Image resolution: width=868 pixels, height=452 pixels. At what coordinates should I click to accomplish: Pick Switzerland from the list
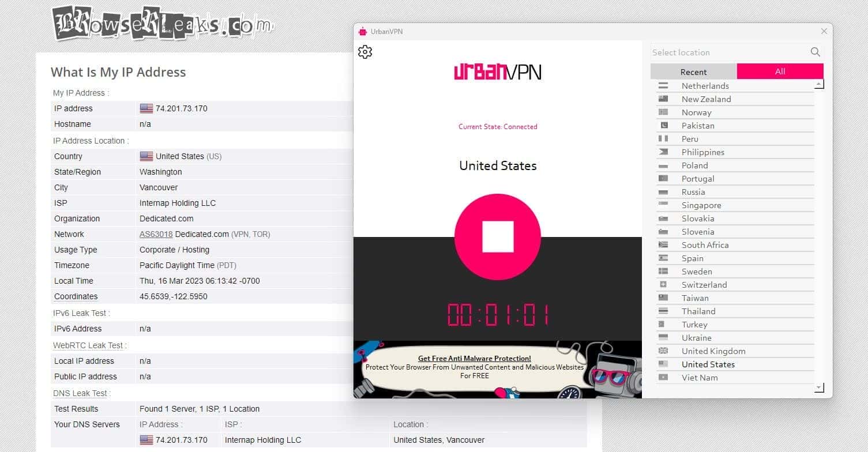coord(735,285)
